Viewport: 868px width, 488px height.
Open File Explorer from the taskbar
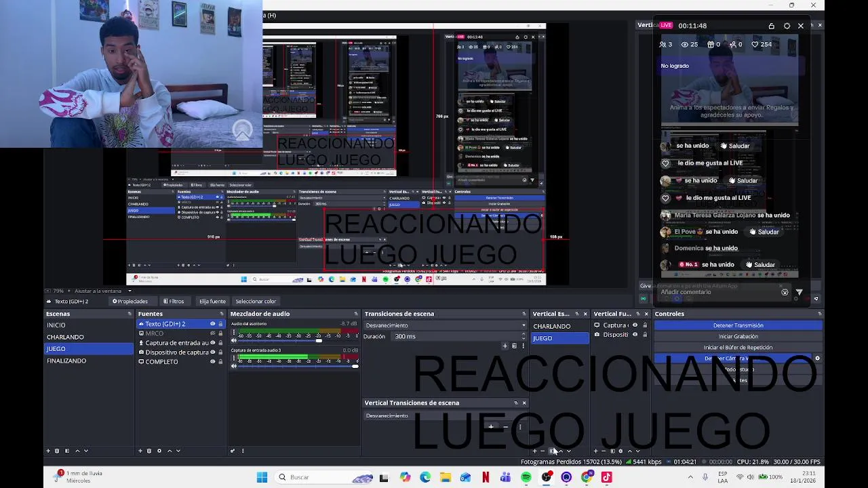pyautogui.click(x=446, y=477)
